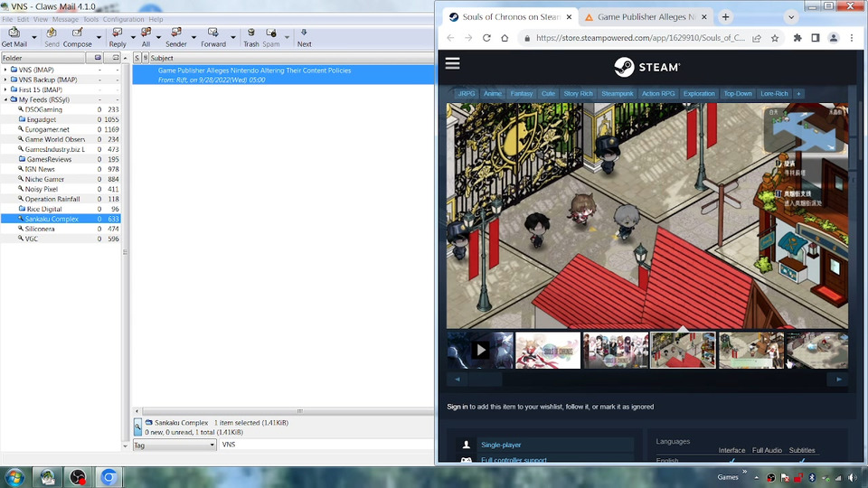Click the quick search field containing VNS
868x488 pixels.
click(x=326, y=445)
